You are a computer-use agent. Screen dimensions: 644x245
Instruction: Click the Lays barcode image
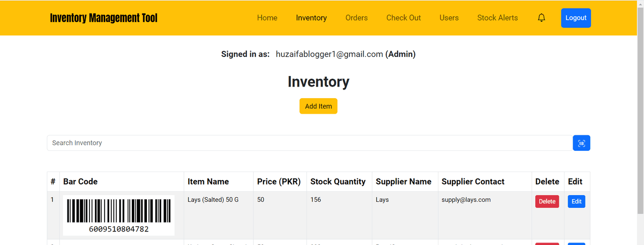point(119,215)
